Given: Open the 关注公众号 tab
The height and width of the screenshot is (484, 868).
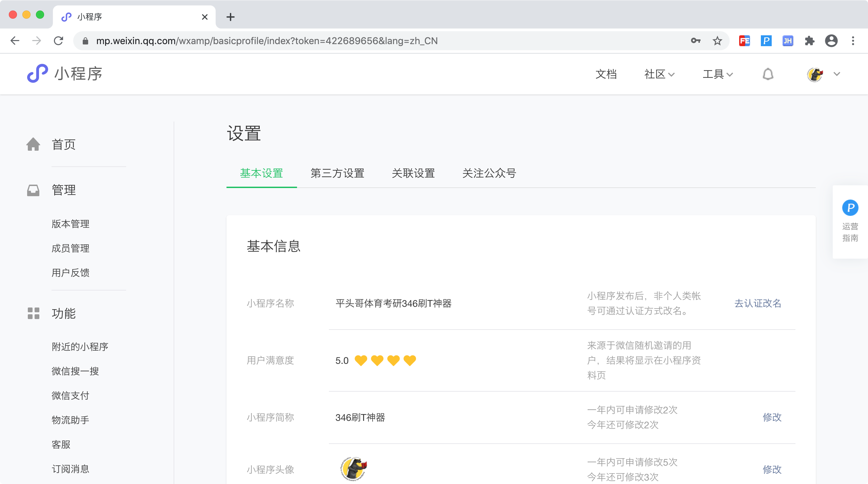Looking at the screenshot, I should point(489,173).
